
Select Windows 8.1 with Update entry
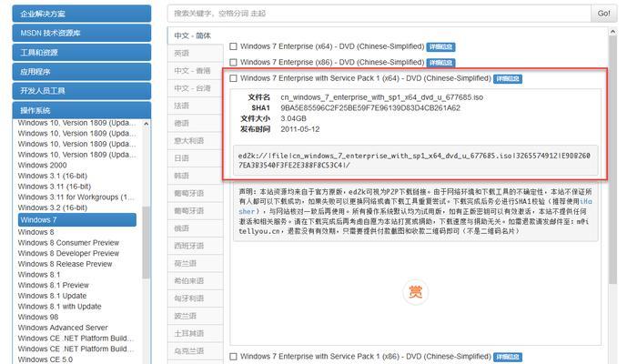(x=59, y=307)
